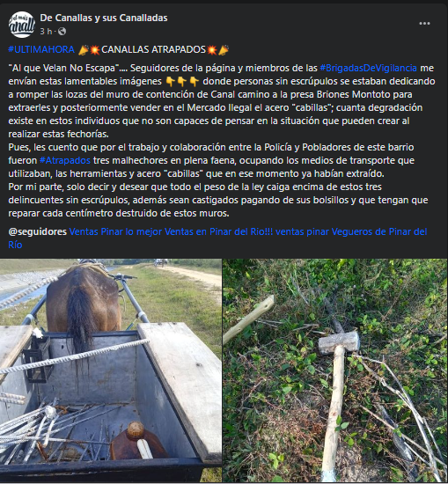The image size is (448, 484).
Task: Open Ventas en Pinar del Rio!!! link
Action: click(x=218, y=231)
